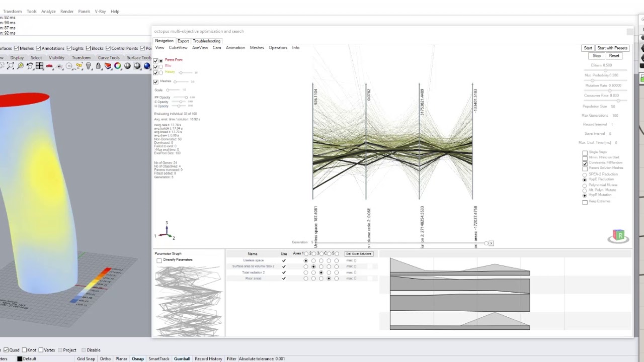The width and height of the screenshot is (644, 362).
Task: Click the lightbulb hide objects icon
Action: click(x=89, y=66)
